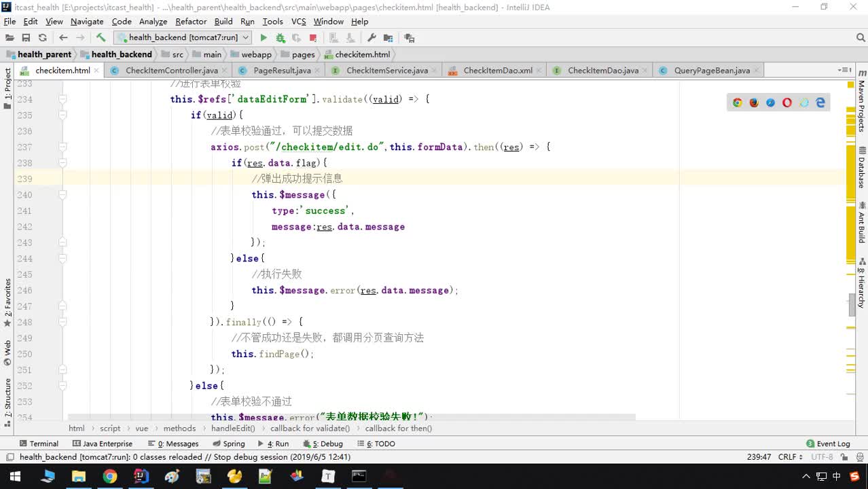
Task: Collapse the code fold at line 240
Action: click(x=62, y=195)
